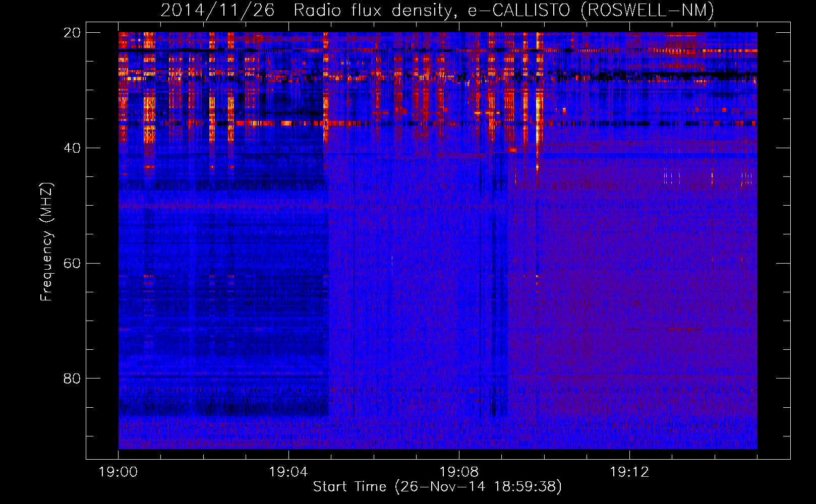Click the frequency label 20
Screen dimensions: 816x504
[x=72, y=33]
